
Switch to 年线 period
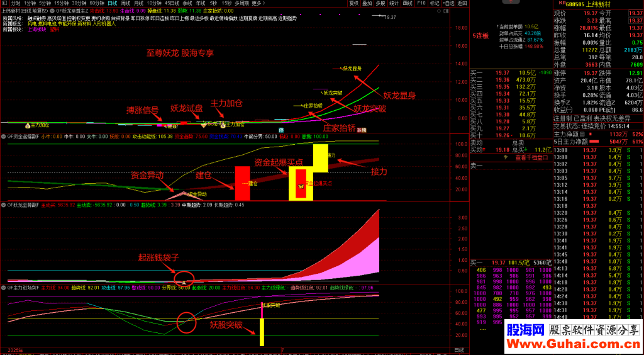pos(200,3)
